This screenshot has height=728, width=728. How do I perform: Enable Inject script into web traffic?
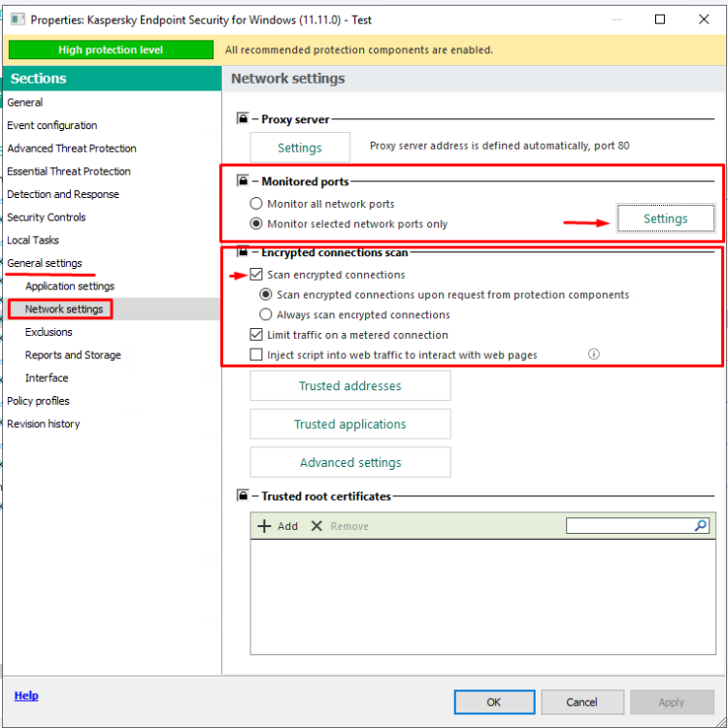(x=256, y=354)
